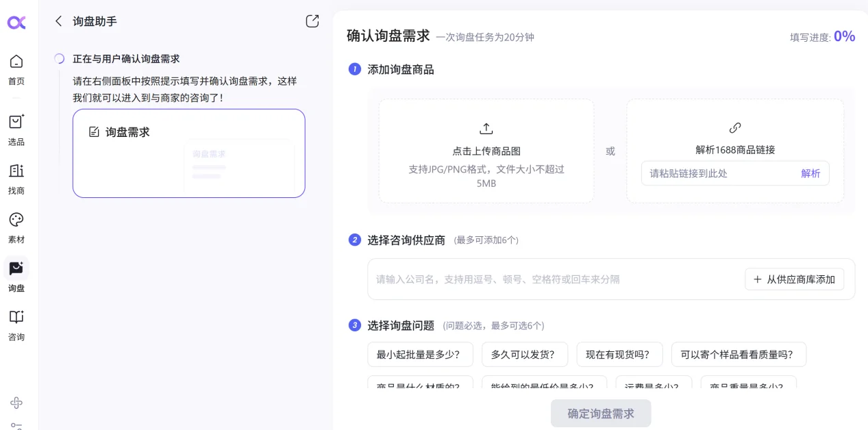The width and height of the screenshot is (868, 430).
Task: Select question 多久可以发货?
Action: pyautogui.click(x=525, y=355)
